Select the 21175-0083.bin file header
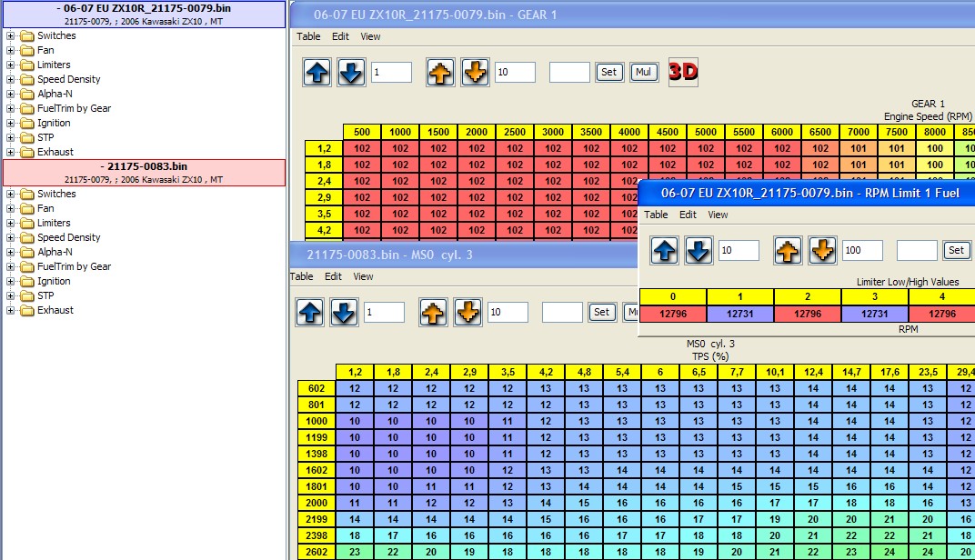975x560 pixels. coord(144,173)
